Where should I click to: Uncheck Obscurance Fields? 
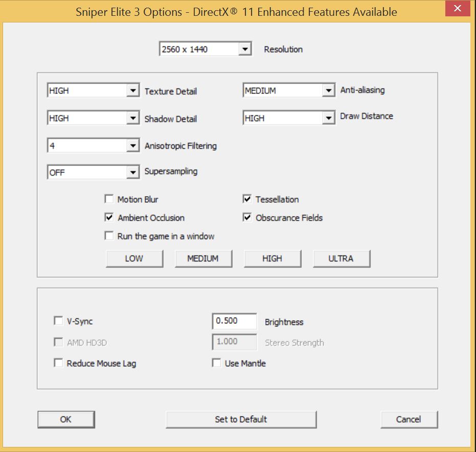(x=247, y=217)
